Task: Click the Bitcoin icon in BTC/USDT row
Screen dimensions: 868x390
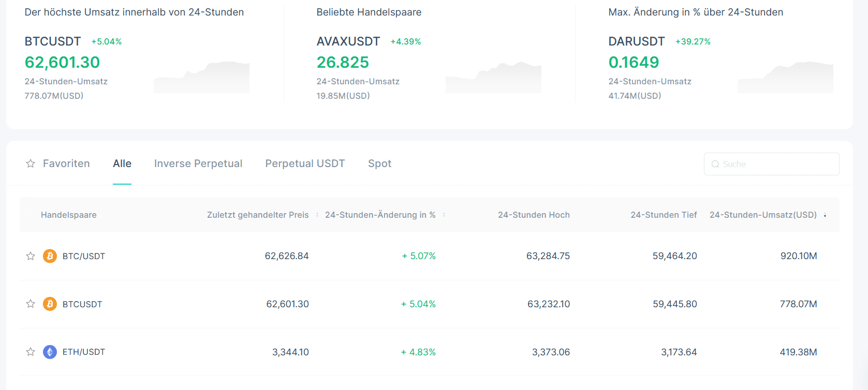Action: pyautogui.click(x=50, y=256)
